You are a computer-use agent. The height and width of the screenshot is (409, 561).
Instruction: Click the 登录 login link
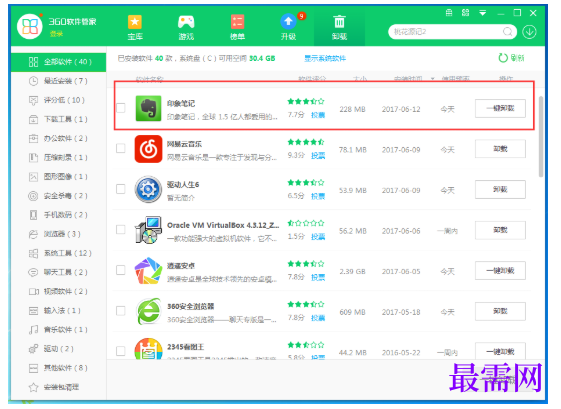coord(56,34)
